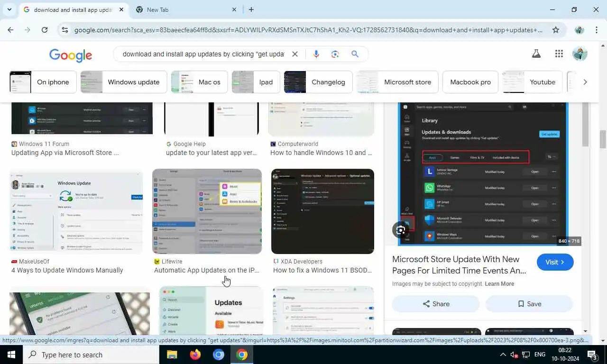Open the 4 Ways to Update Windows Manually link
607x364 pixels.
click(x=67, y=270)
